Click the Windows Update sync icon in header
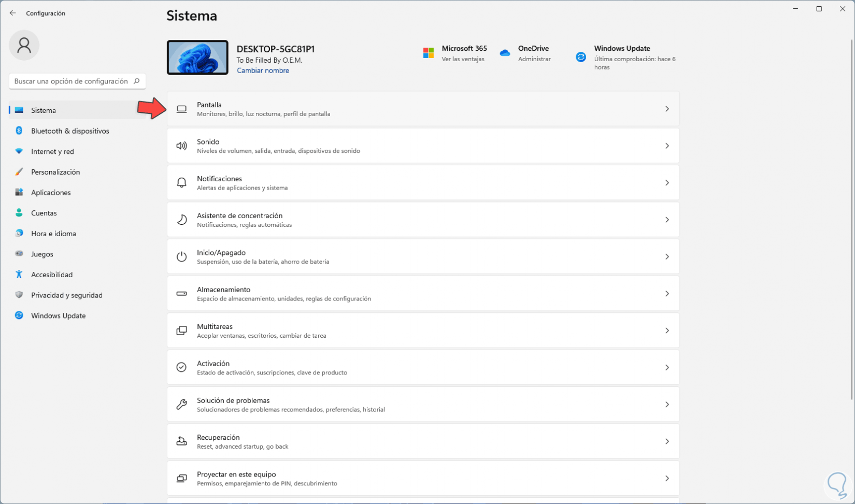 coord(581,57)
